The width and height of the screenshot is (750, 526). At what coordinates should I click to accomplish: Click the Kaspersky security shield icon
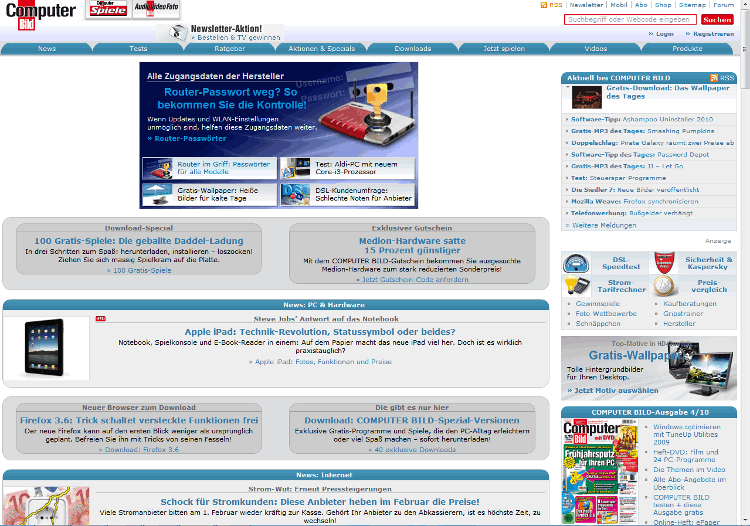click(x=664, y=263)
